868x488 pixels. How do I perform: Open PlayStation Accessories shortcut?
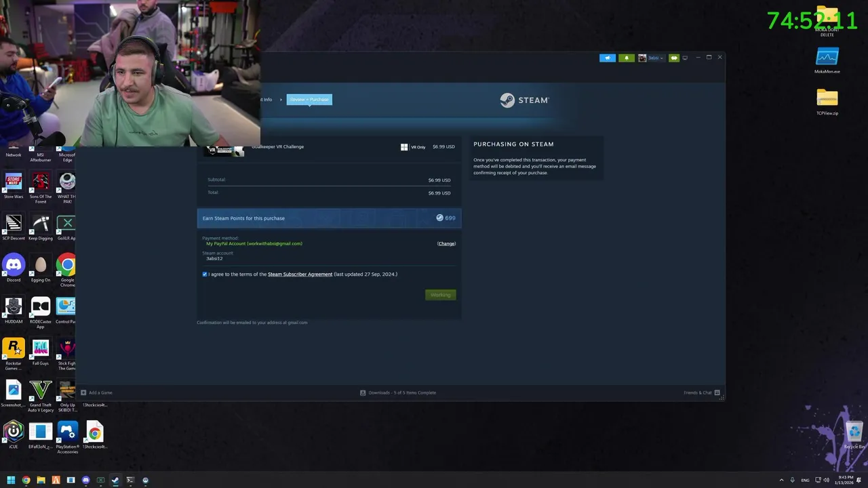tap(68, 438)
